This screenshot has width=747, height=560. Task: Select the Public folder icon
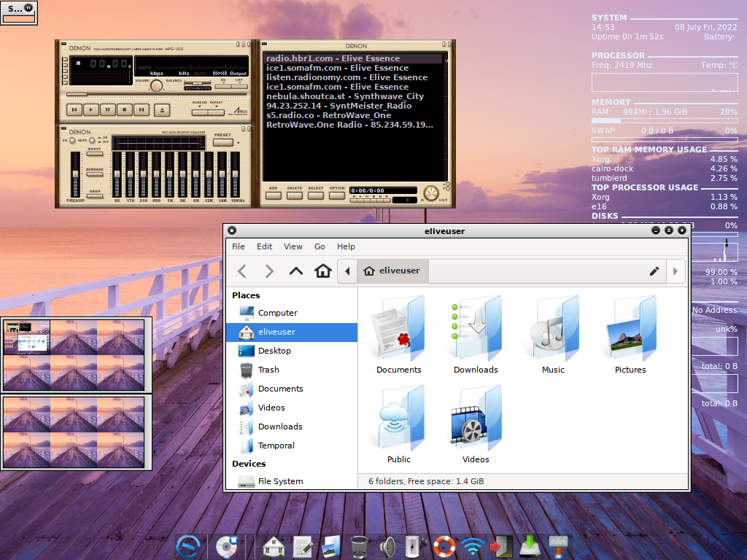coord(399,425)
